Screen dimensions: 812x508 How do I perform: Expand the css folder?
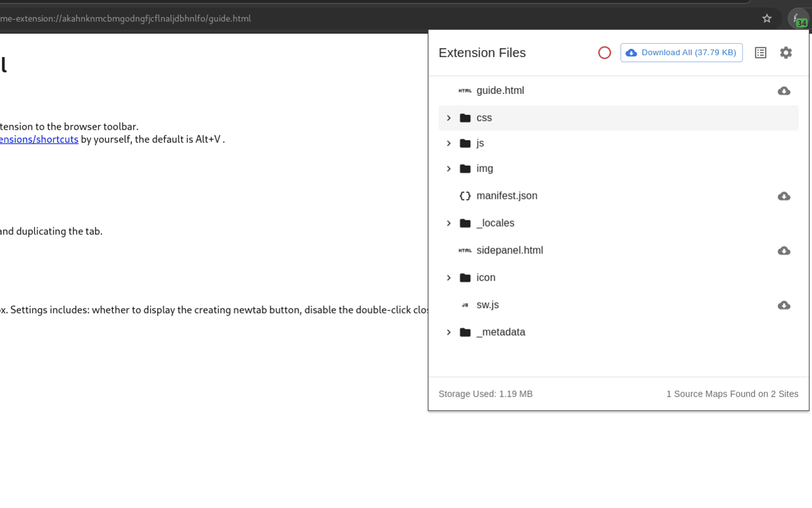[x=449, y=118]
